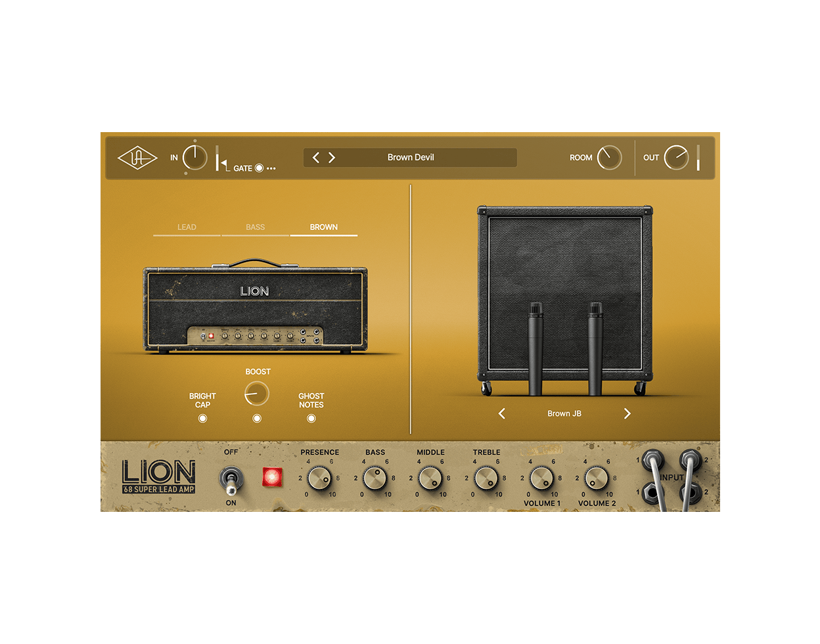Adjust the IN gain knob
The height and width of the screenshot is (644, 820).
pos(195,158)
